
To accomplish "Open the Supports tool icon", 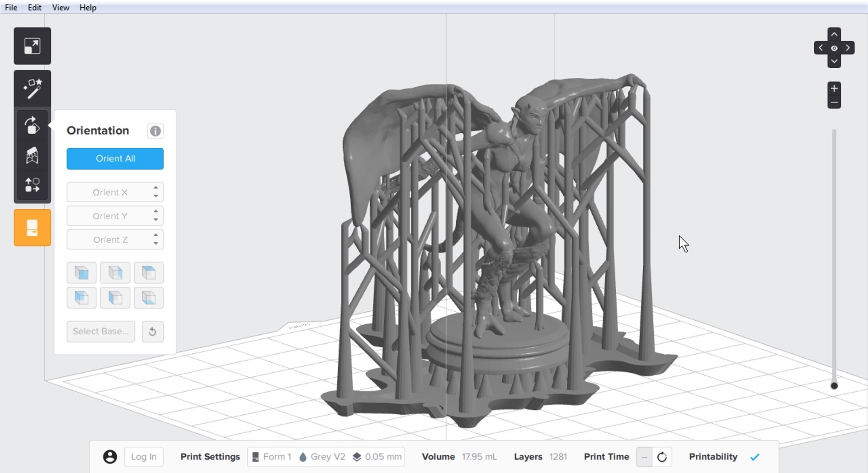I will pyautogui.click(x=32, y=155).
